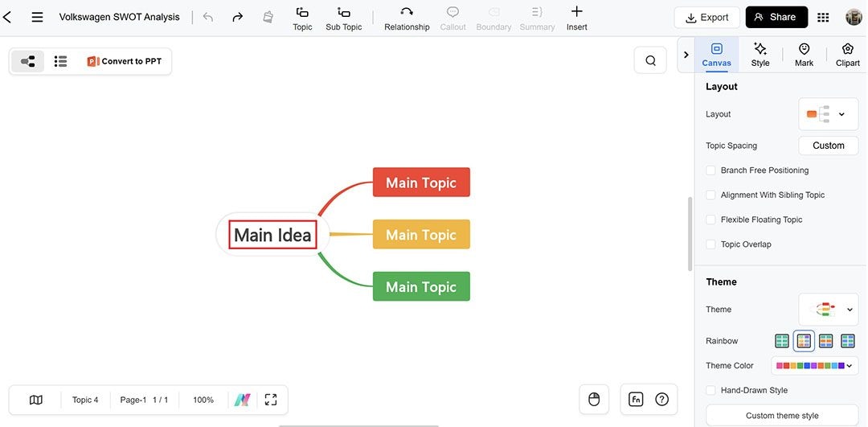Click the Summary tool
This screenshot has height=427, width=868.
(x=537, y=18)
